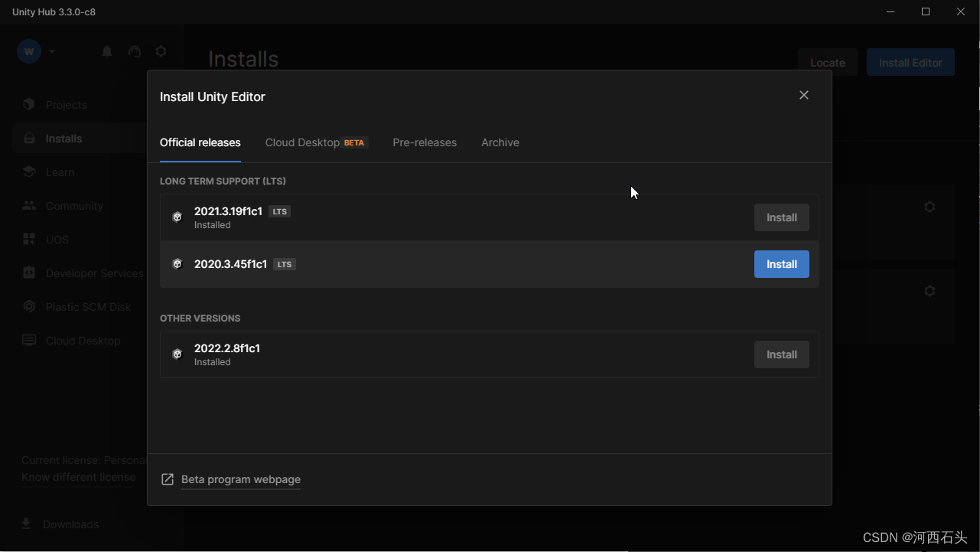
Task: Click the Projects cube icon
Action: [29, 105]
